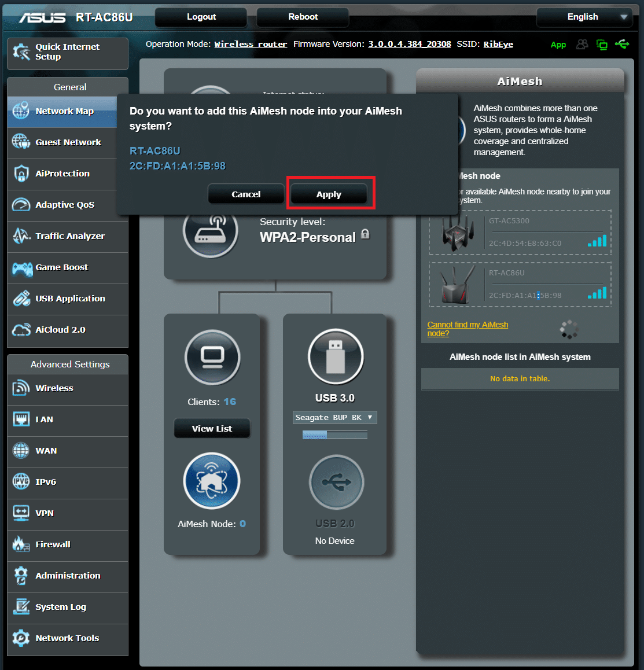
Task: Click the Adaptive QoS gauge icon
Action: coord(21,205)
